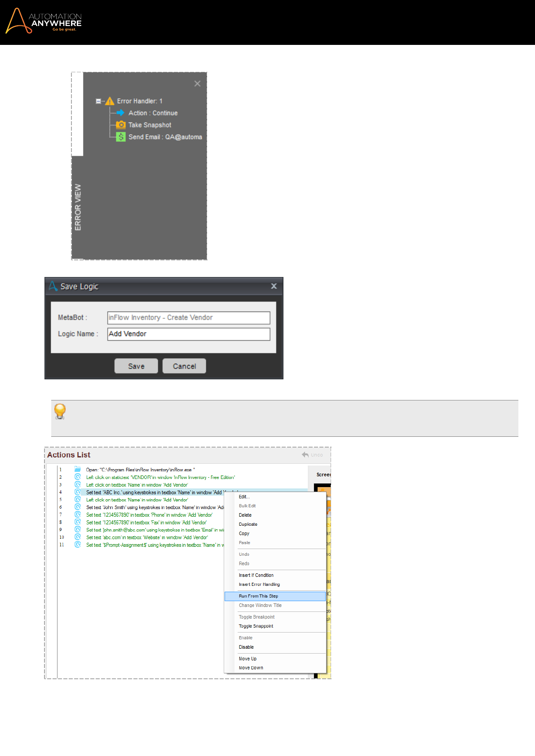Click the ERROR VIEW vertical tab
Screen dimensions: 535x756
coord(78,207)
